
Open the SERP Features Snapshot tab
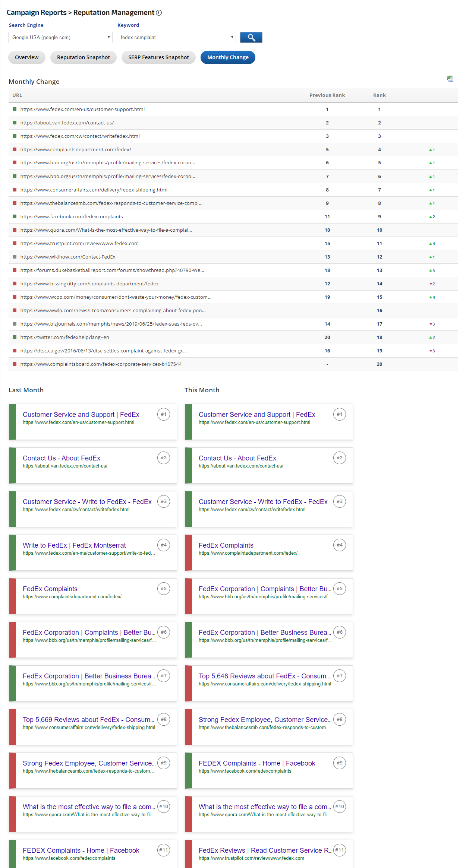pyautogui.click(x=158, y=57)
